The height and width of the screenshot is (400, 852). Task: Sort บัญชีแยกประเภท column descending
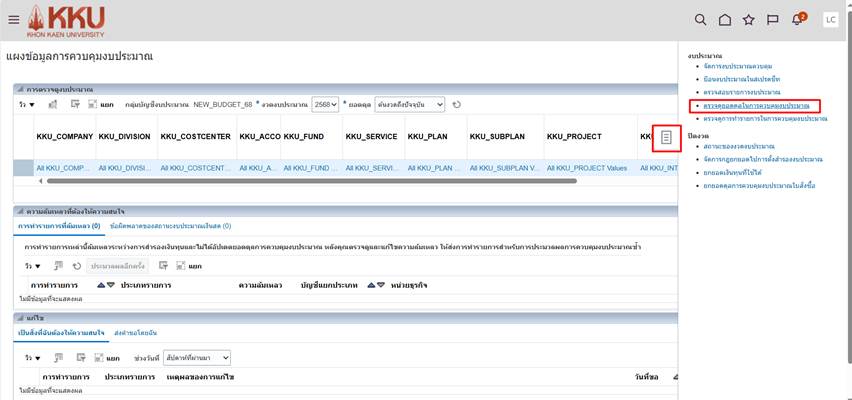381,285
